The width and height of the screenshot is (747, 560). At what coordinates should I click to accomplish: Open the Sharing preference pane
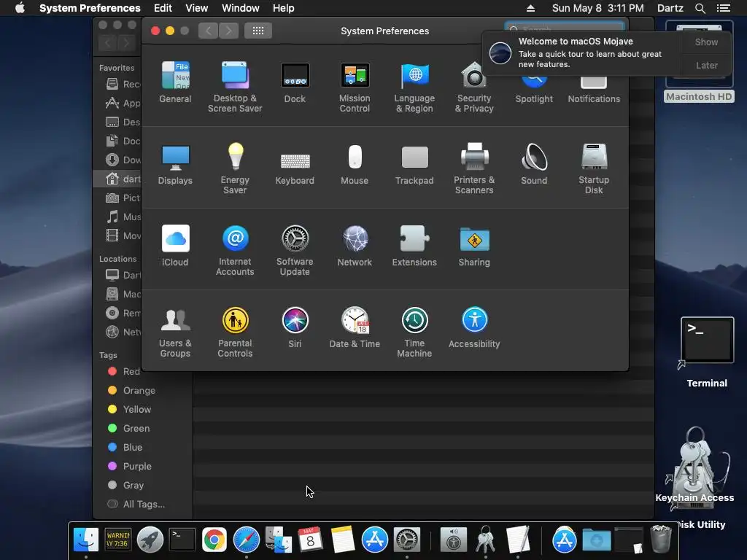coord(474,246)
